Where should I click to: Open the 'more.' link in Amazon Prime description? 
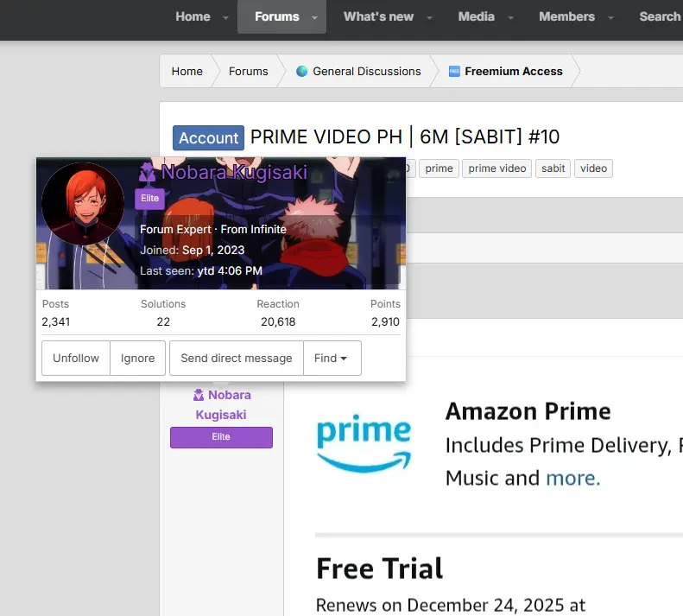[x=572, y=479]
